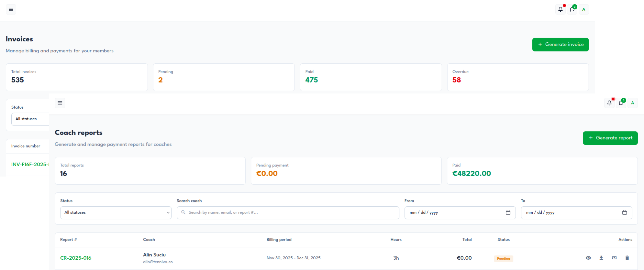Open hamburger menu on Coach reports page
This screenshot has height=270, width=644.
pos(60,103)
